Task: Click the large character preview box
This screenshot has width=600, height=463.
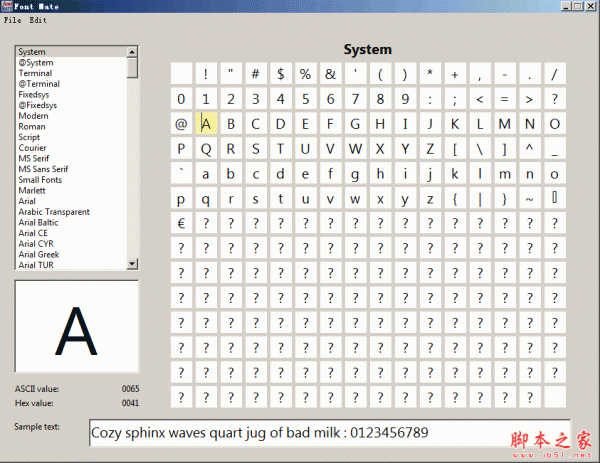Action: (77, 326)
